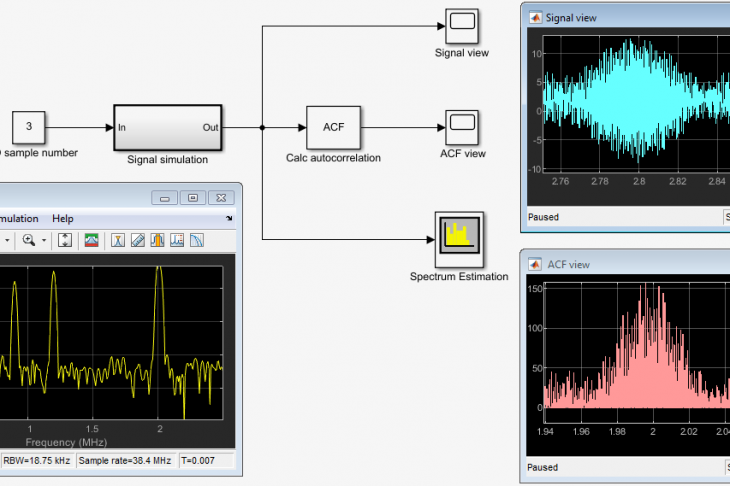Select the Signal view scope block
Screen dimensions: 730x486
pos(462,26)
